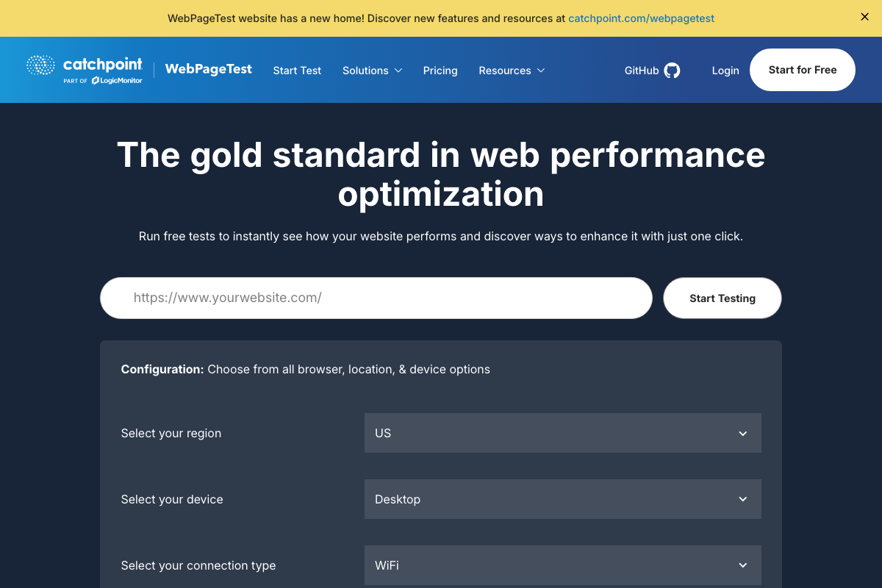Viewport: 882px width, 588px height.
Task: Open the device dropdown showing Desktop
Action: [563, 499]
